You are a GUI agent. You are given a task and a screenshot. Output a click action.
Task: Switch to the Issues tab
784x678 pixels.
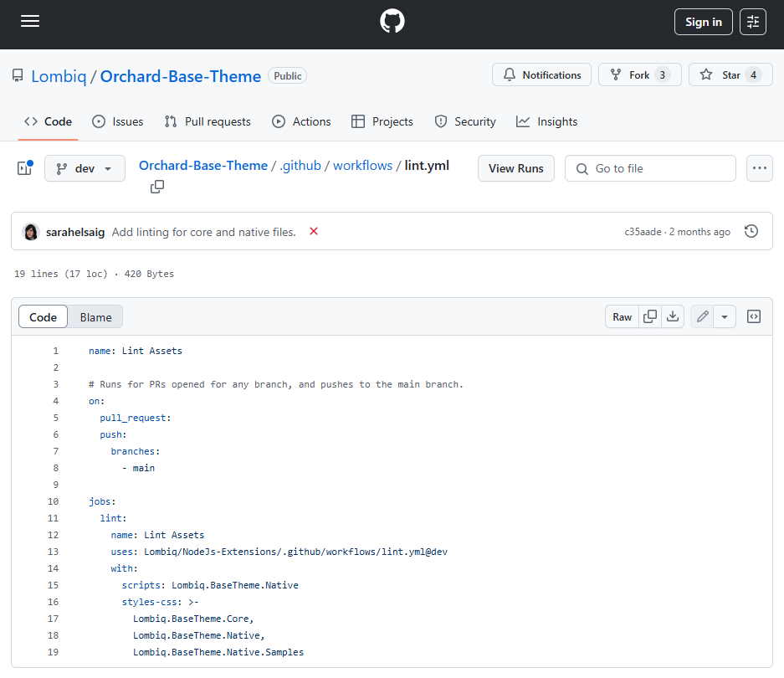pos(118,121)
